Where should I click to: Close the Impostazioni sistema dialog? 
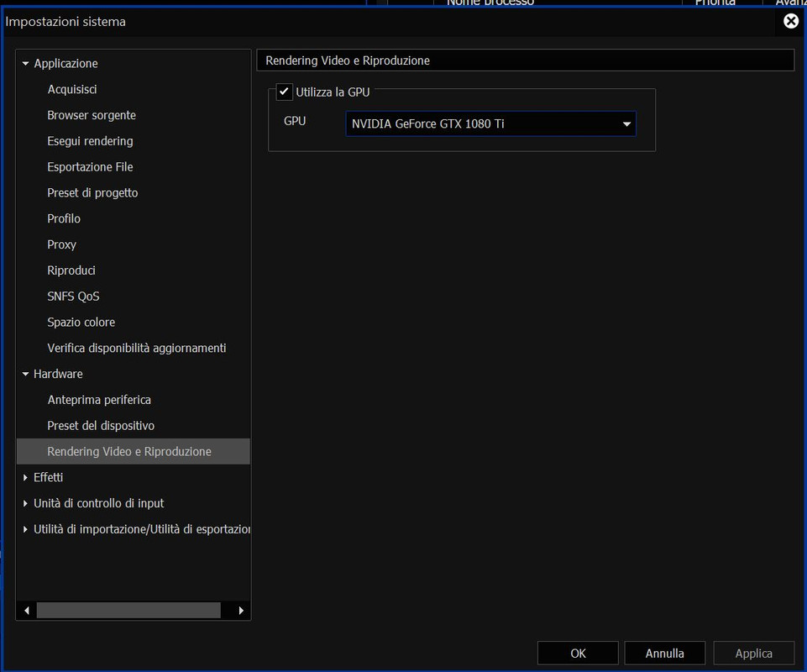click(x=790, y=21)
